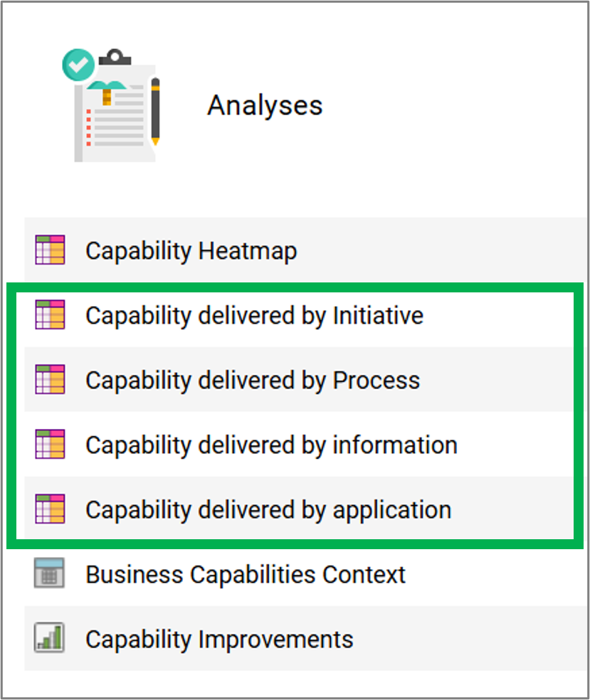Open the Capability Heatmap analysis
Viewport: 590px width, 700px height.
point(191,251)
